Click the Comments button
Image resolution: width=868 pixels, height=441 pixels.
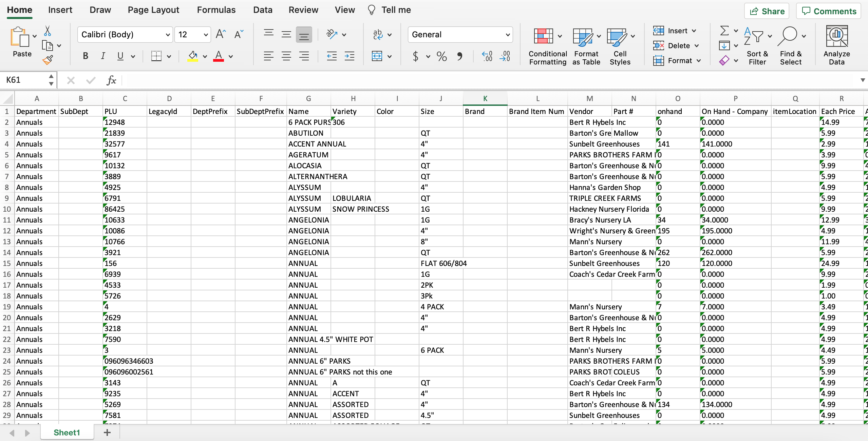(x=828, y=11)
